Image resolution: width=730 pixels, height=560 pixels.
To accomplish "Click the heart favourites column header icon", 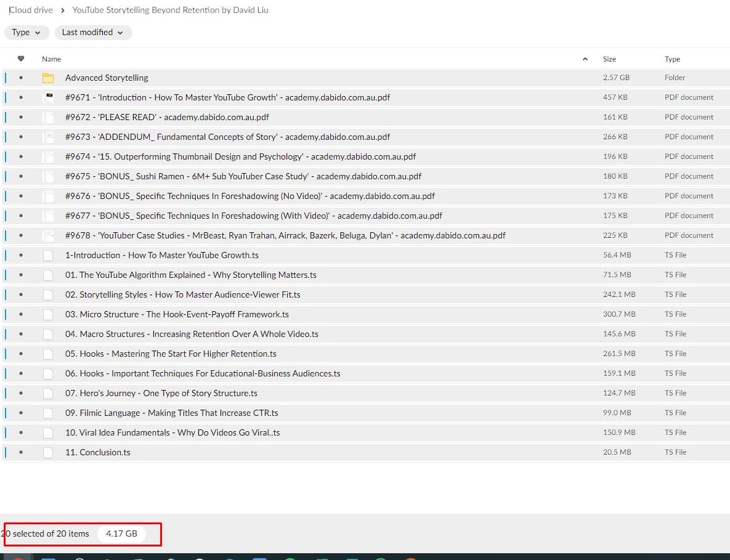I will click(21, 59).
